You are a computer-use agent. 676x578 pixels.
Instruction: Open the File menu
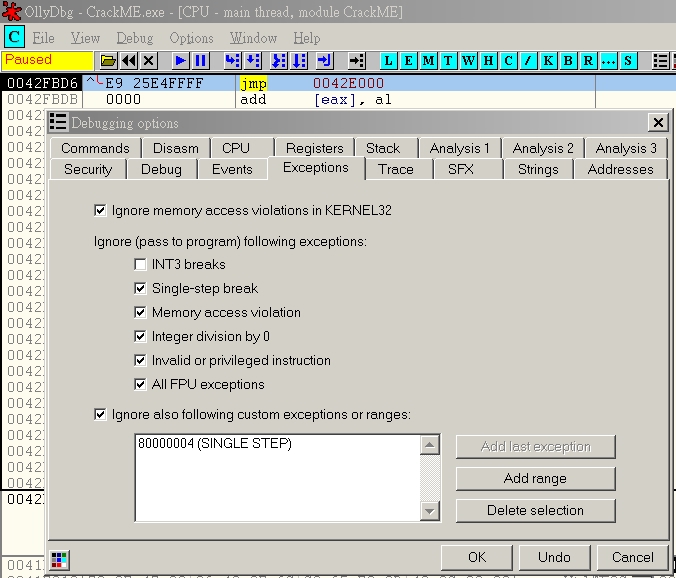(x=44, y=38)
